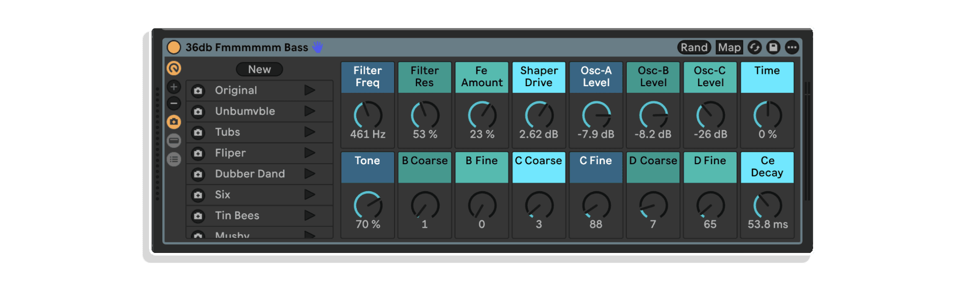Click the C Coarse knob

[540, 205]
